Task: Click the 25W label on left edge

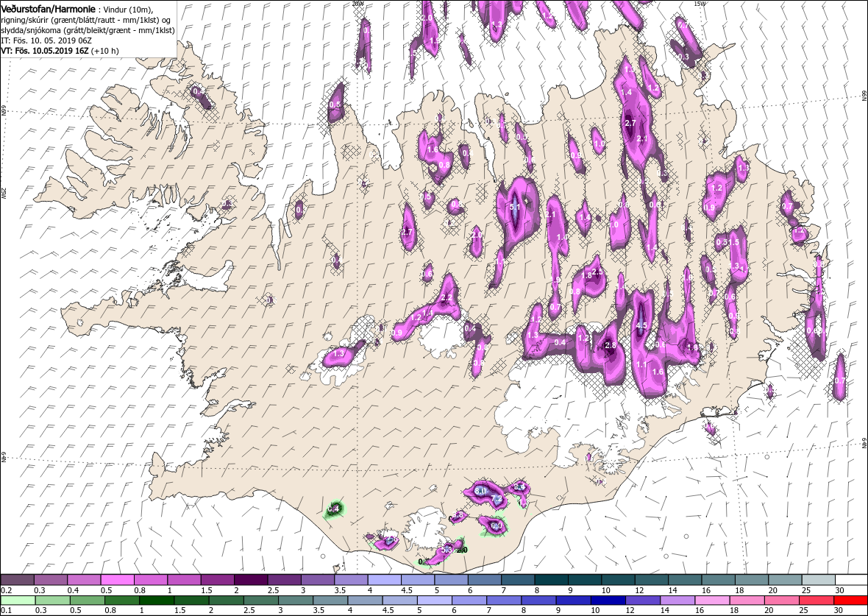Action: click(x=4, y=192)
